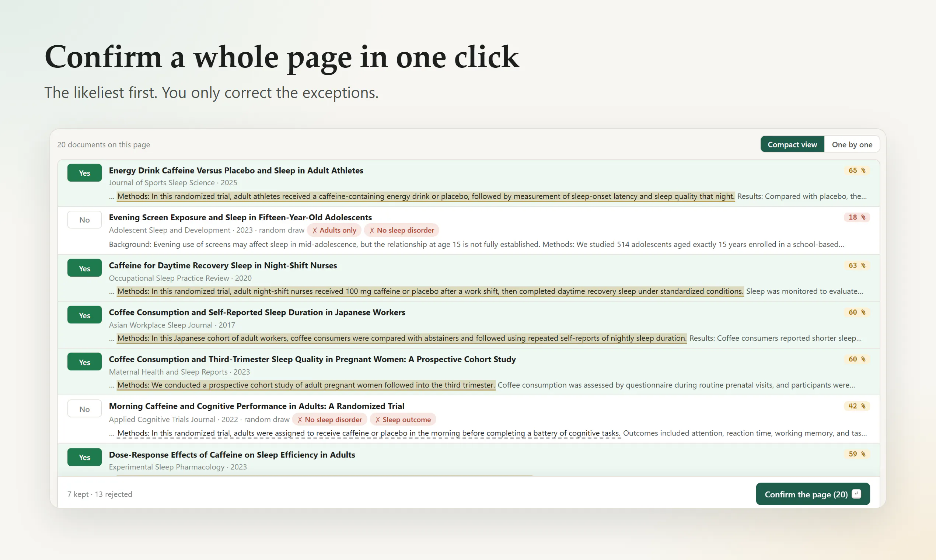Open title Caffeine for Daytime Recovery Sleep
Viewport: 936px width, 560px height.
click(223, 265)
